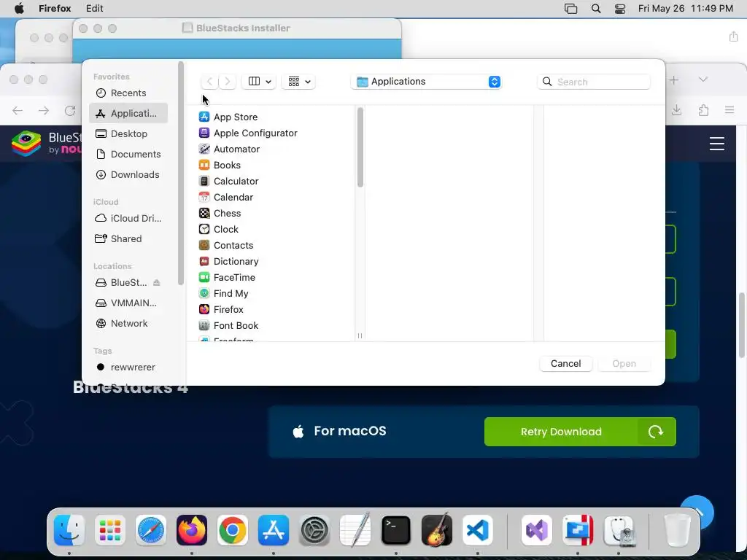Screen dimensions: 747x560
Task: Open the column view options dropdown
Action: 259,82
